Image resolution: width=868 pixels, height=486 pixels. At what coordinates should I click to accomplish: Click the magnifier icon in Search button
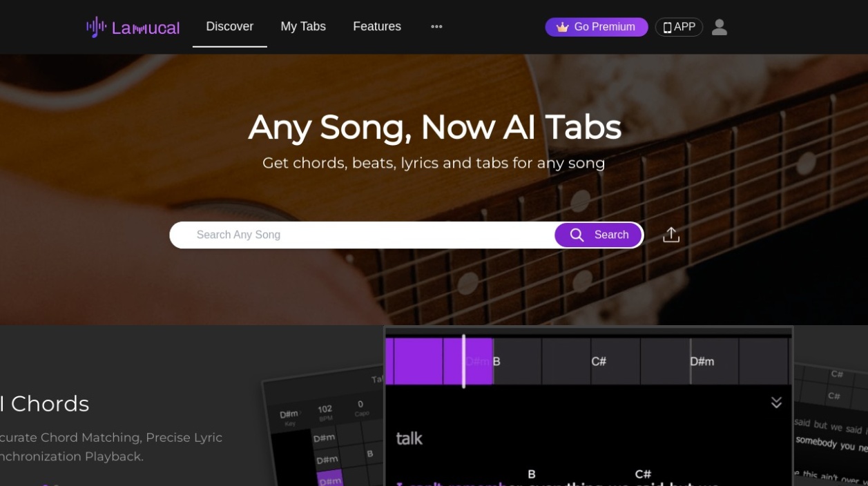coord(577,235)
